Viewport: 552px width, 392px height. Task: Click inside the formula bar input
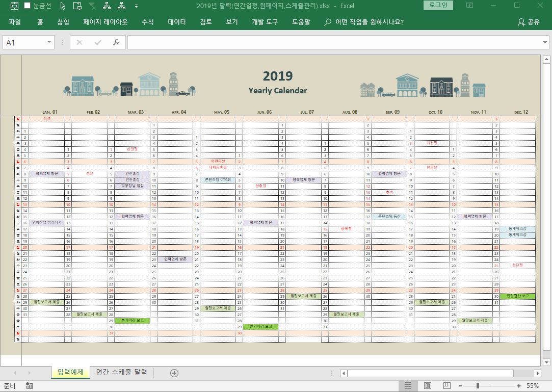[331, 42]
